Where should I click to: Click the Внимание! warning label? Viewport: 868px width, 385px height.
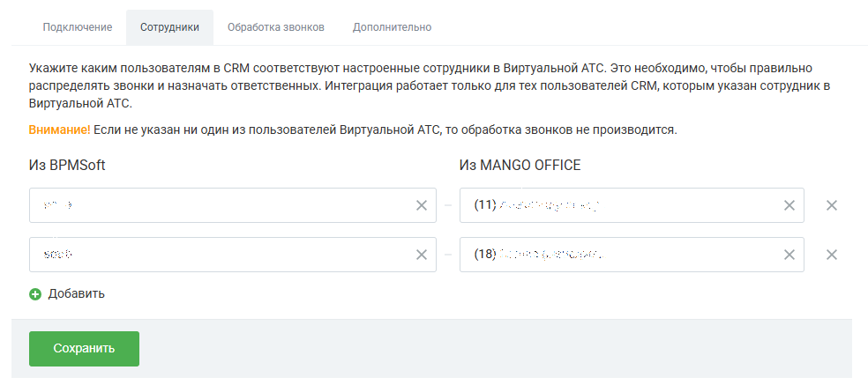click(59, 130)
